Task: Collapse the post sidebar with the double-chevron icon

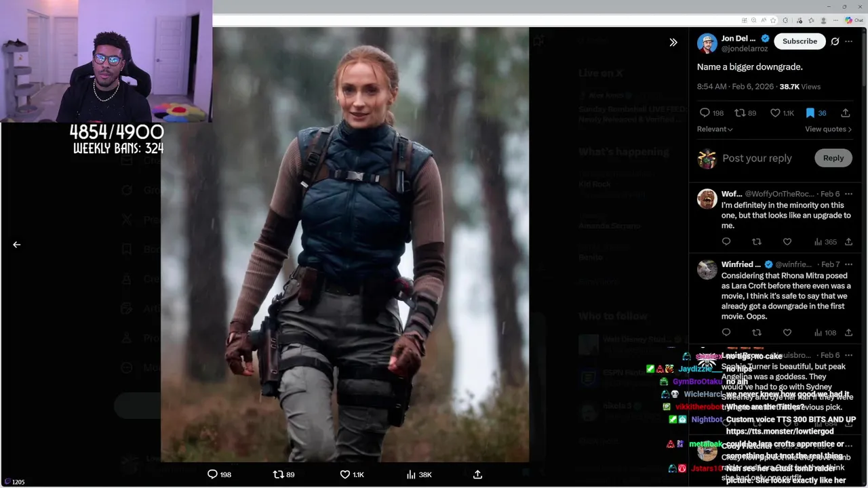Action: pyautogui.click(x=673, y=42)
